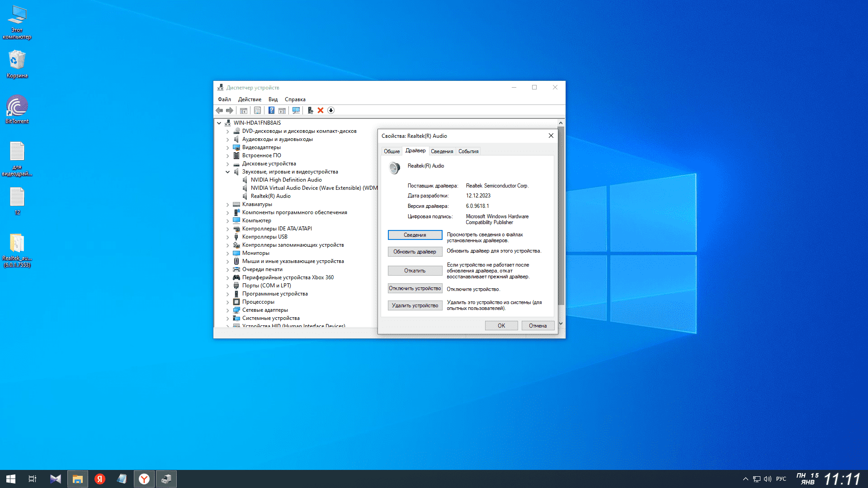
Task: Collapse the sound, game and video devices node
Action: tap(228, 172)
